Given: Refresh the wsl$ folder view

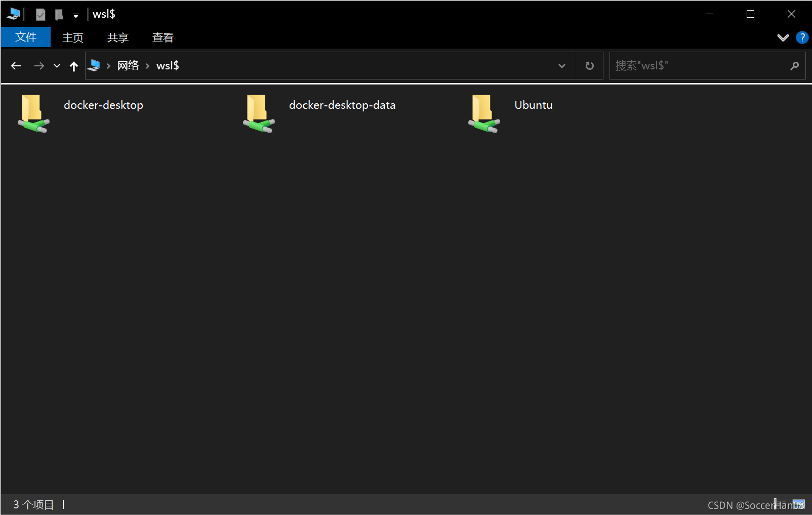Looking at the screenshot, I should pos(590,66).
